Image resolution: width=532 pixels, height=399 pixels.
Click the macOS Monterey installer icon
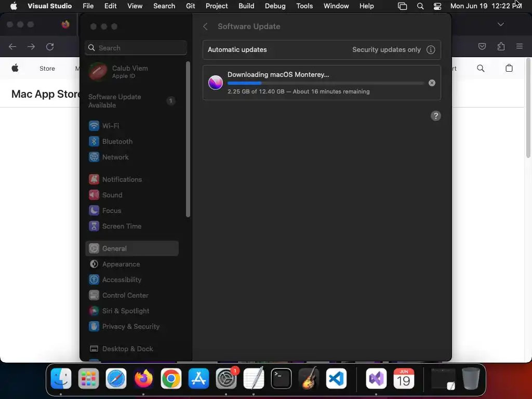tap(216, 83)
